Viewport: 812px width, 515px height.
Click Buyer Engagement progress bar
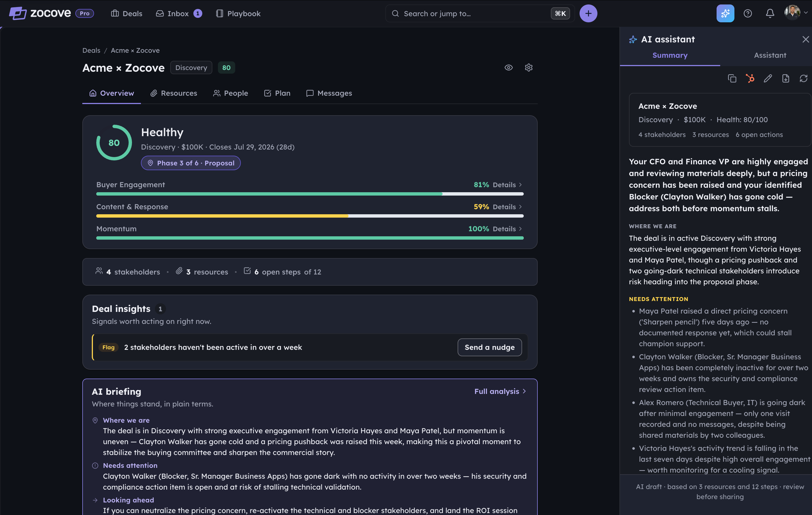(x=310, y=194)
